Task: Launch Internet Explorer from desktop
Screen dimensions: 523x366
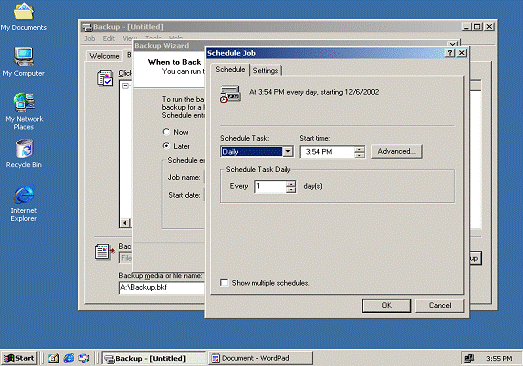Action: 24,204
